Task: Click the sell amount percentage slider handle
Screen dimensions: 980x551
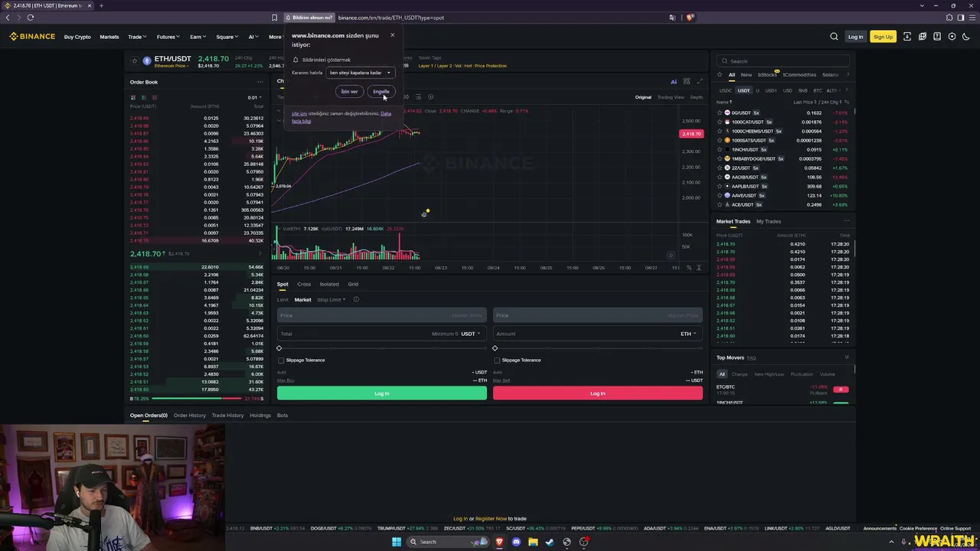Action: [495, 348]
